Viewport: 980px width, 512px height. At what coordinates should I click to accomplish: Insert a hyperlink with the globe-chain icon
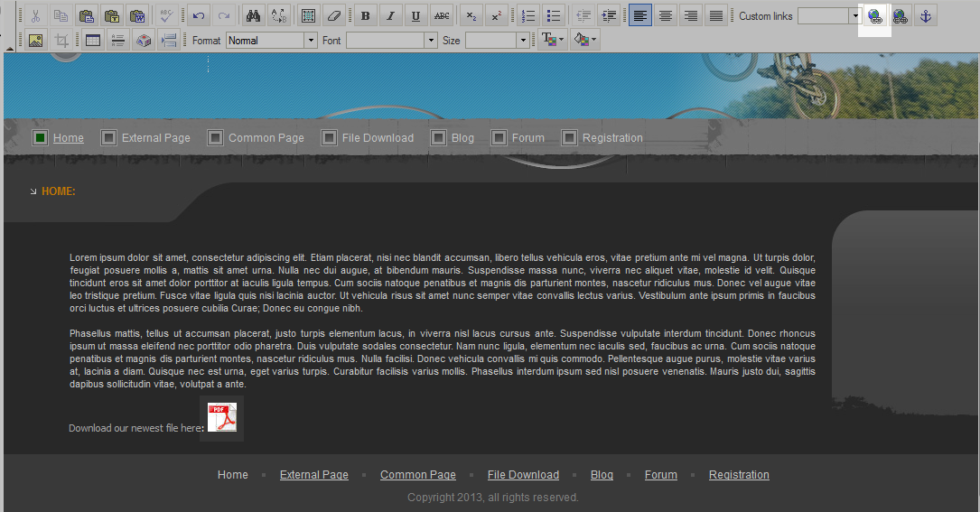[x=874, y=15]
